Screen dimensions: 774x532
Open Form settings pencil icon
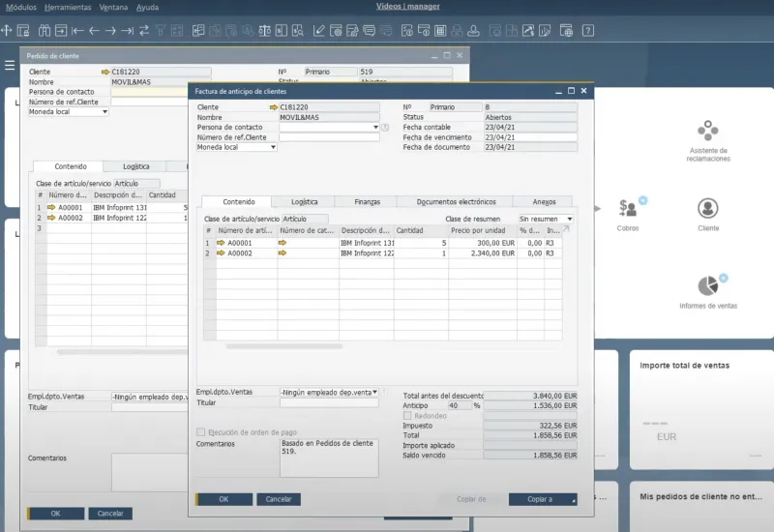pyautogui.click(x=319, y=31)
